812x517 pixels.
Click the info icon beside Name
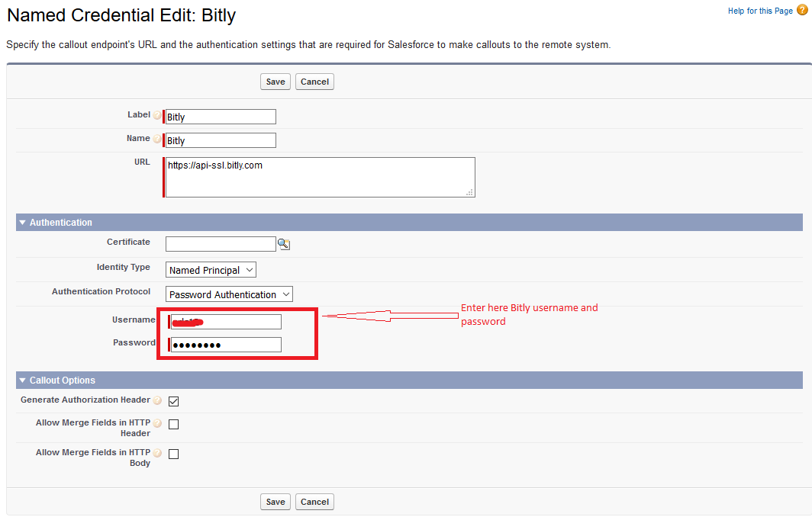pos(157,140)
